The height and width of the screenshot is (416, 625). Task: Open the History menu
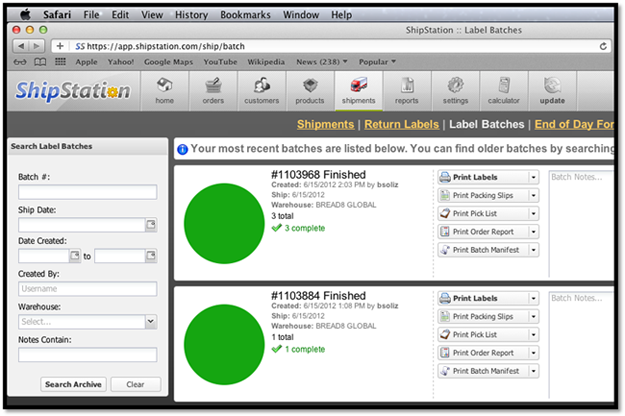point(191,15)
